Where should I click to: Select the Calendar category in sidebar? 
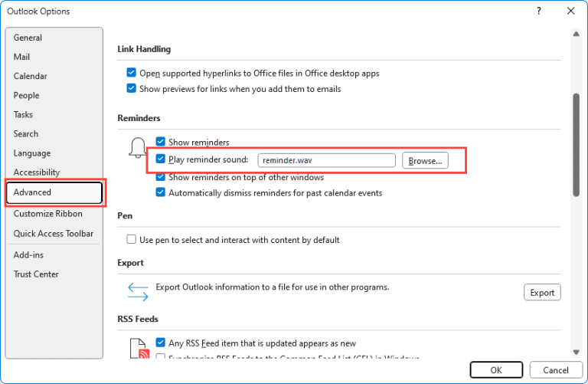(x=31, y=76)
